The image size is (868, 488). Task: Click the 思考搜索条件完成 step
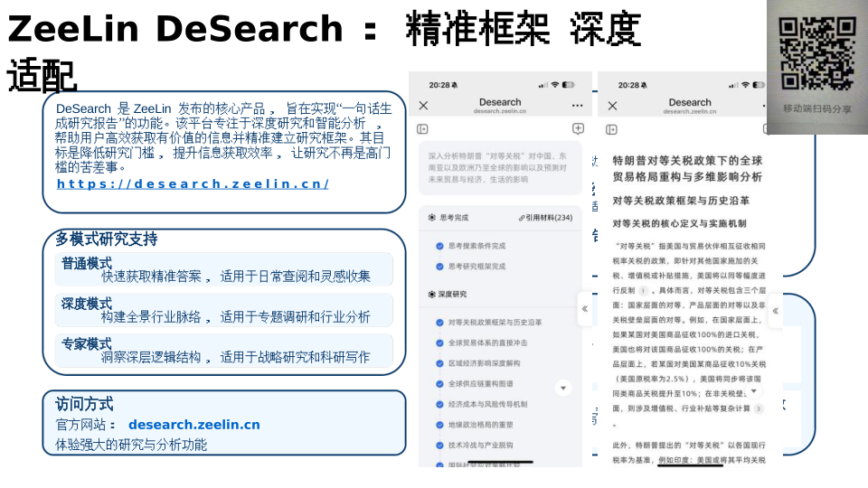pyautogui.click(x=476, y=246)
